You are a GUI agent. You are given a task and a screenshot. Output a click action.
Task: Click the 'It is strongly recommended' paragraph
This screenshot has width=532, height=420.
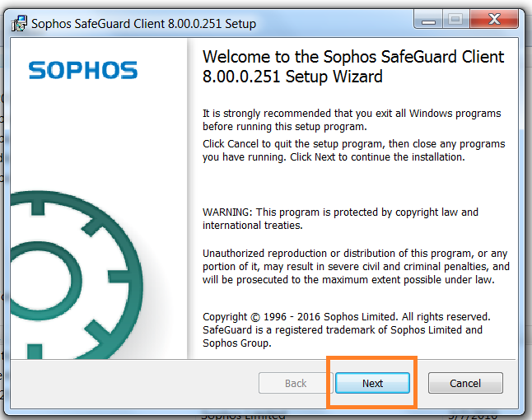click(352, 119)
